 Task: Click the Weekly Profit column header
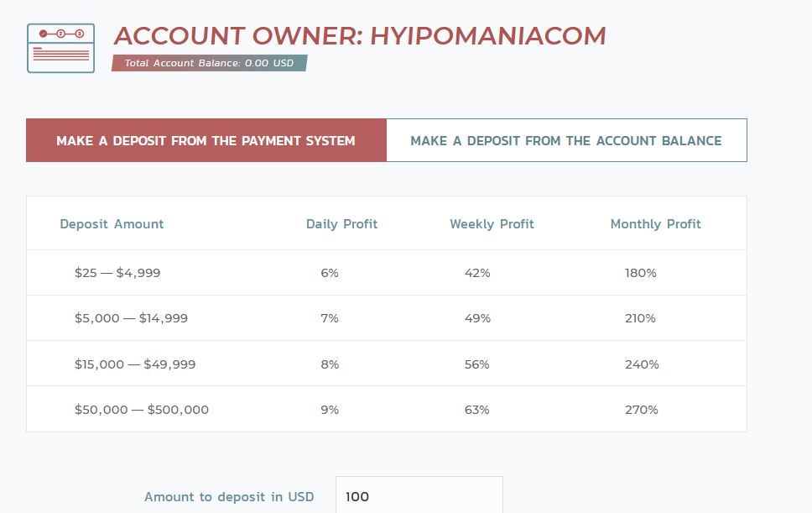click(492, 224)
